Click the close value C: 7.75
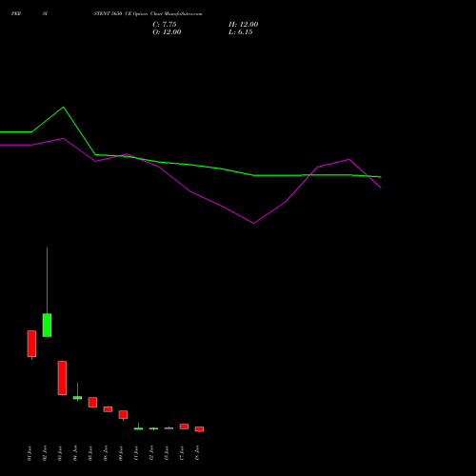Screen dimensions: 476x476 165,25
